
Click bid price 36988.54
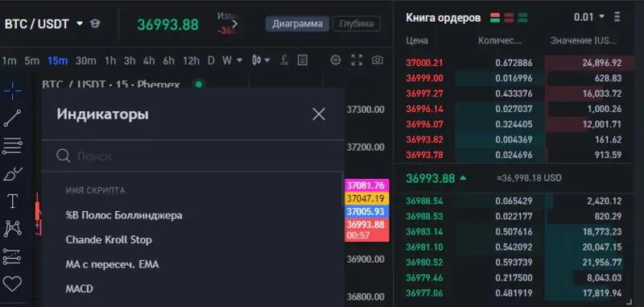tap(425, 201)
